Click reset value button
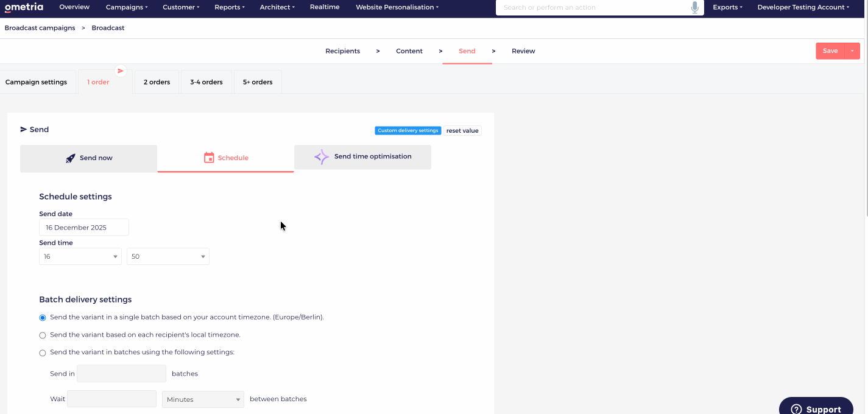The height and width of the screenshot is (414, 868). click(x=462, y=131)
